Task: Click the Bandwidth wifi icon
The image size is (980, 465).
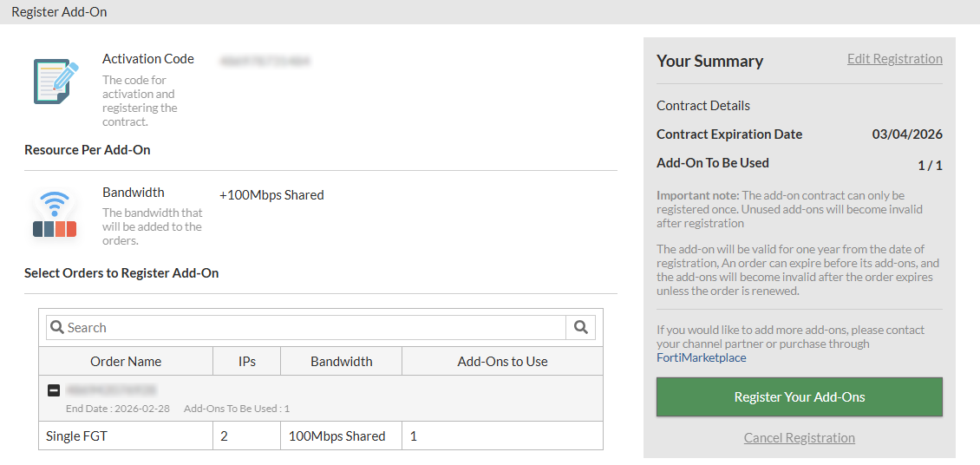Action: point(55,214)
